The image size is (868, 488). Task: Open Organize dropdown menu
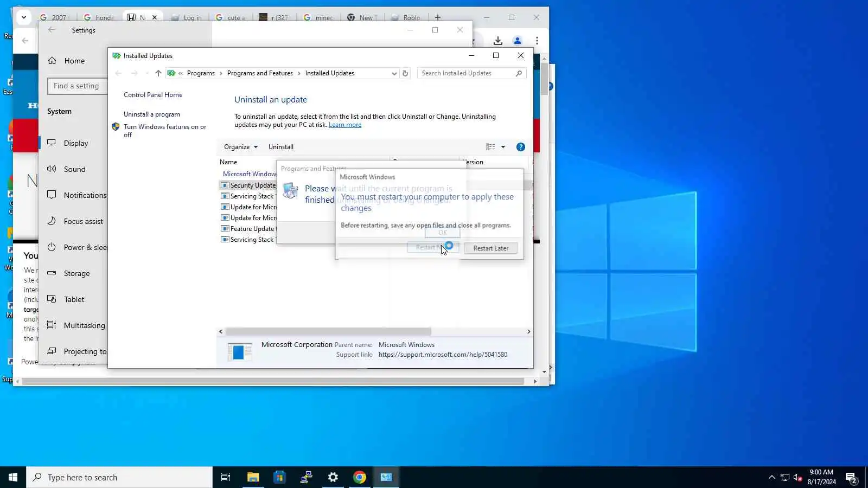pyautogui.click(x=241, y=147)
